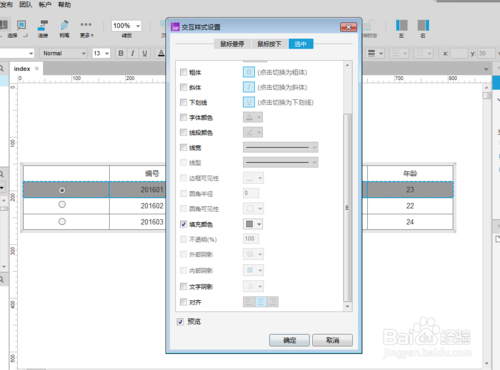Open the 字体颜色 font color picker dropdown
Viewport: 500px width, 370px height.
[253, 117]
